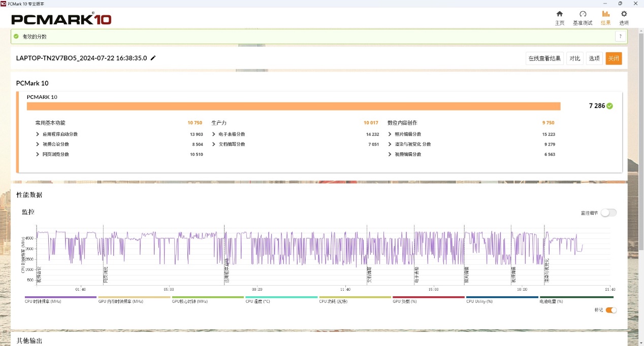The image size is (644, 346).
Task: Click the 数位内容创作 score 9 750
Action: click(549, 123)
